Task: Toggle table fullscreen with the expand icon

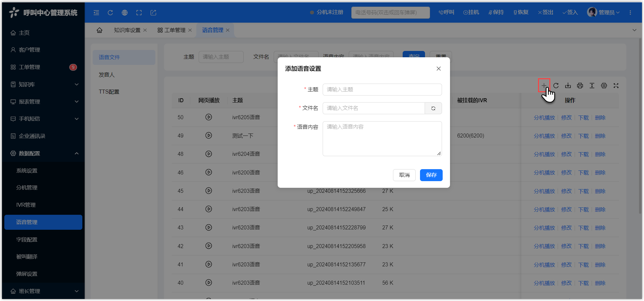Action: 616,86
